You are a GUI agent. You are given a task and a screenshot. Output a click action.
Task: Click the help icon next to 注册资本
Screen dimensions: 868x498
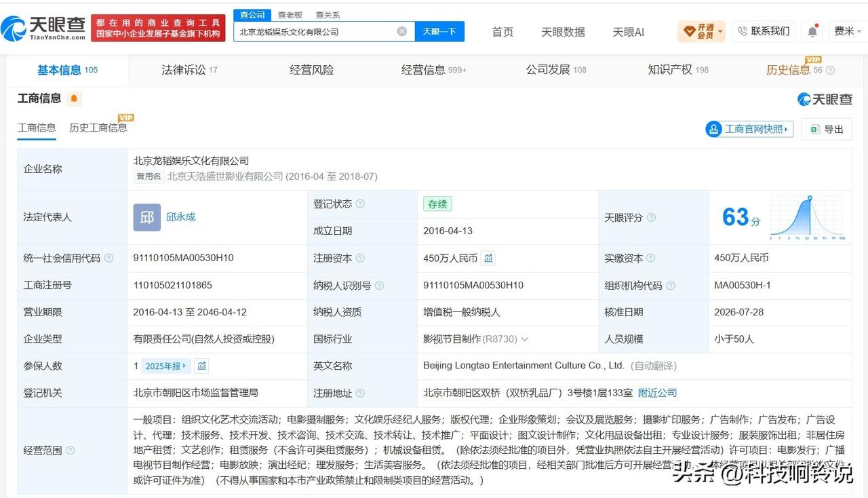pyautogui.click(x=360, y=258)
